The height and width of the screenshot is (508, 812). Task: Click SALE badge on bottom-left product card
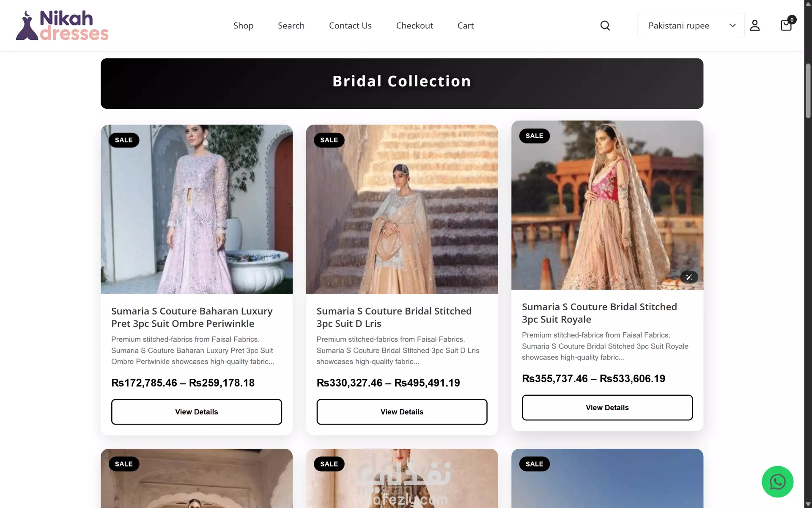[124, 464]
